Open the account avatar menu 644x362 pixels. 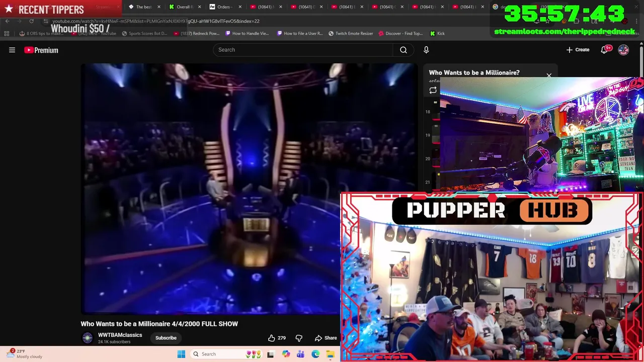pos(623,50)
